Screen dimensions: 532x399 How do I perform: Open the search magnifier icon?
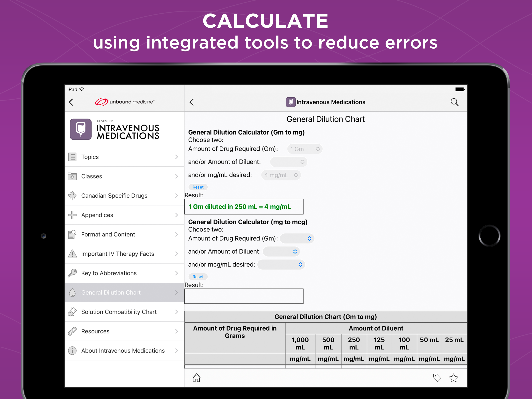coord(454,102)
